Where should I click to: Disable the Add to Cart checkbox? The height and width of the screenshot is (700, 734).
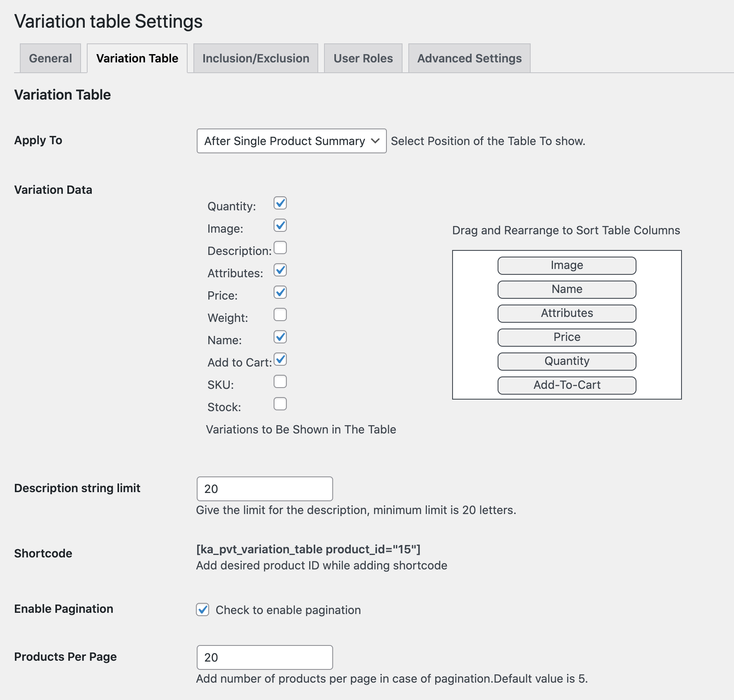coord(280,360)
